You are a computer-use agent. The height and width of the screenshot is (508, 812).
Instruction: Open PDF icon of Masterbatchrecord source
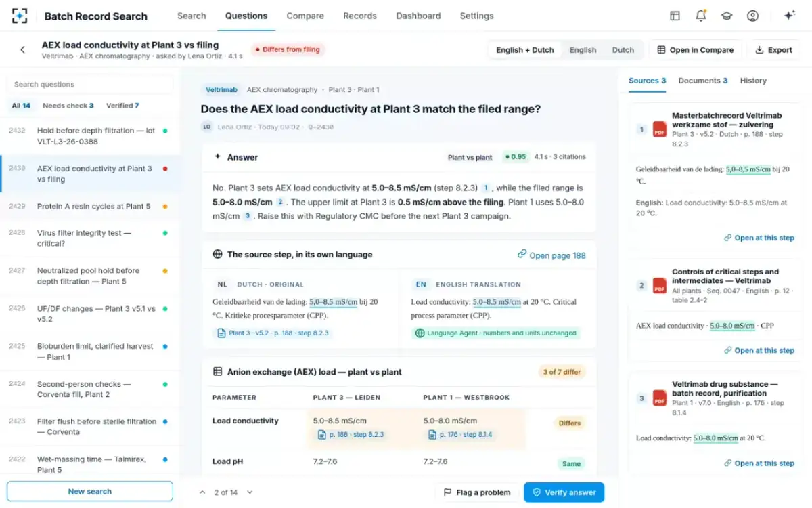659,129
